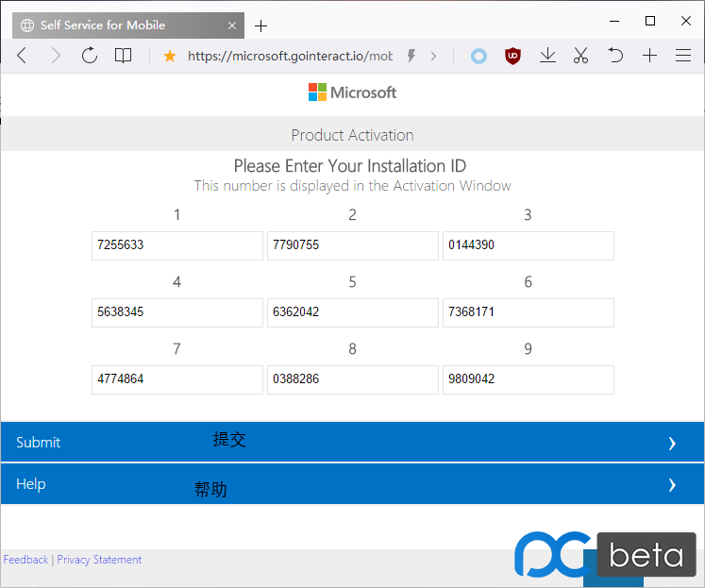
Task: Click the Microsoft logo
Action: tap(352, 92)
